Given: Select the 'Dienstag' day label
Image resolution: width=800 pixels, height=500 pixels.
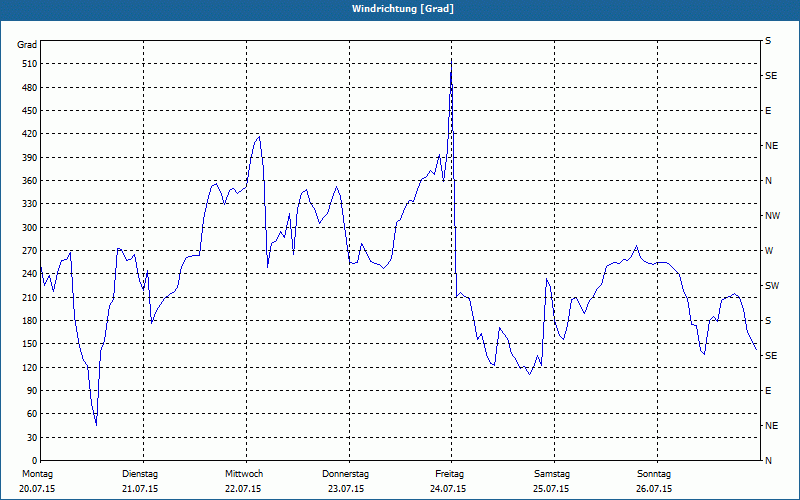Looking at the screenshot, I should [140, 474].
